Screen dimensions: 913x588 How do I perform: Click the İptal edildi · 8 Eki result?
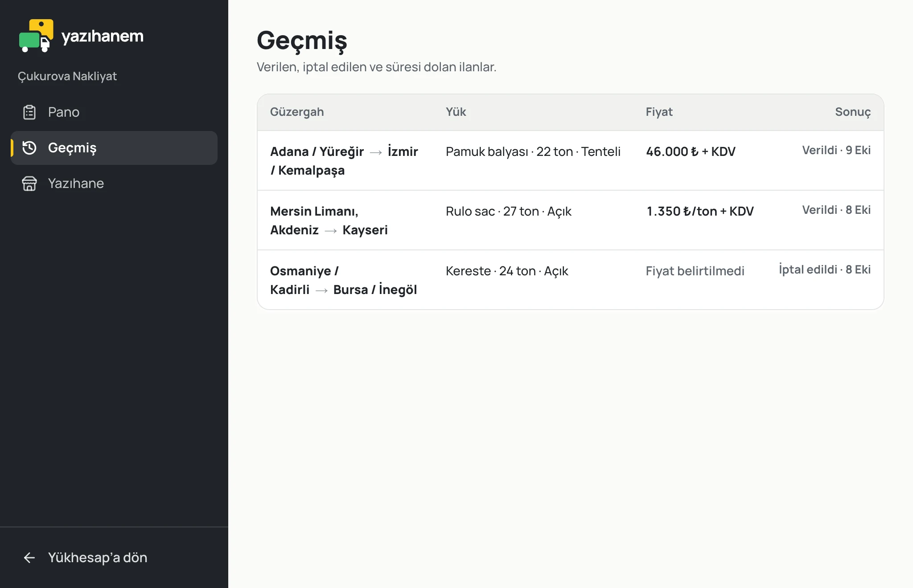[x=825, y=269]
